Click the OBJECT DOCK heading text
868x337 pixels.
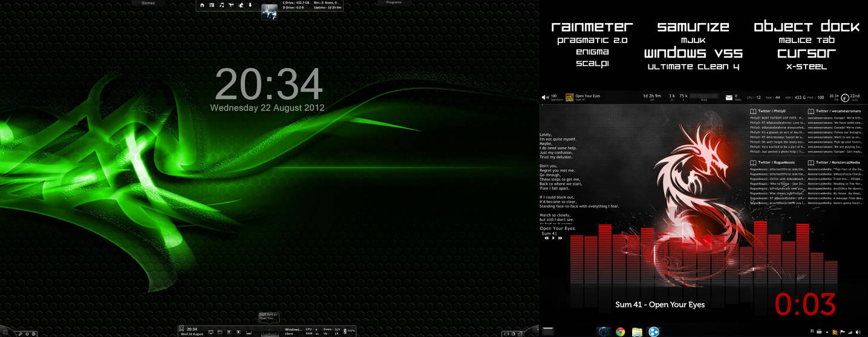[x=806, y=27]
